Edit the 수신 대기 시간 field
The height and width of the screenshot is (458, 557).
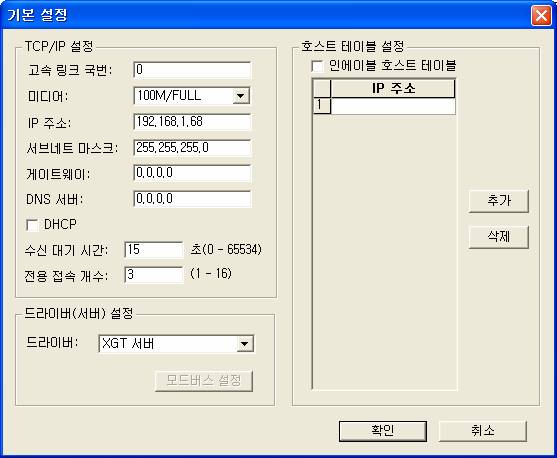coord(154,250)
